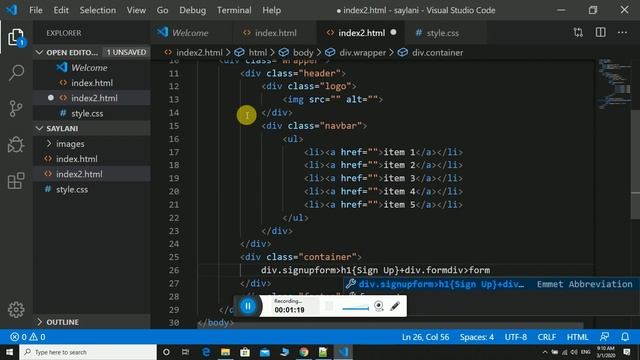Viewport: 640px width, 360px height.
Task: Click the div.container breadcrumb
Action: click(x=437, y=53)
